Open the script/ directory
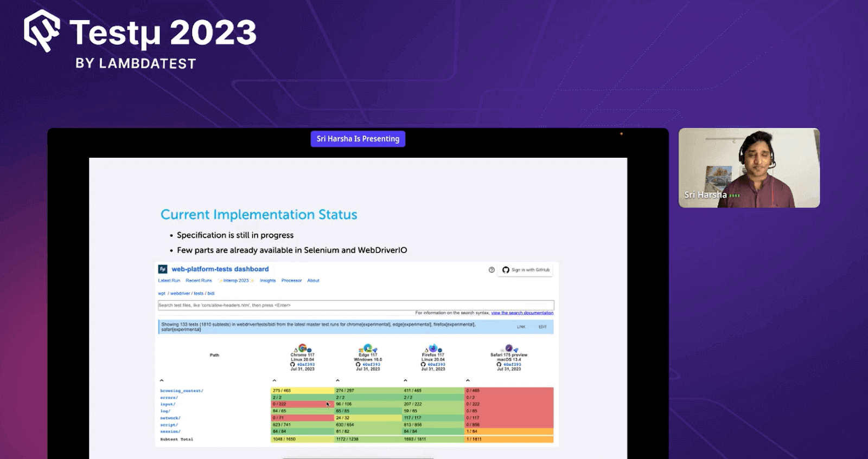The image size is (868, 459). pos(169,425)
